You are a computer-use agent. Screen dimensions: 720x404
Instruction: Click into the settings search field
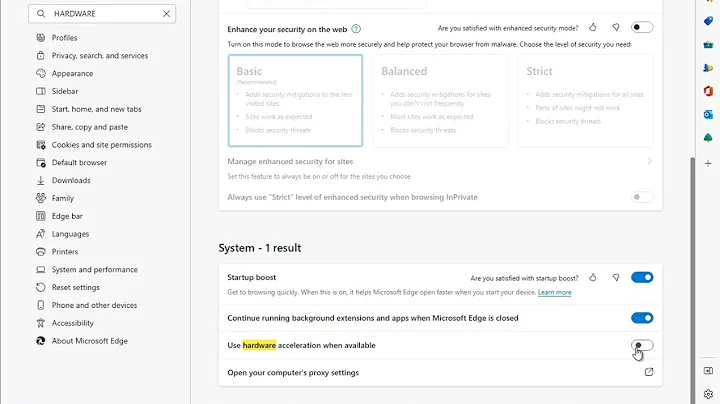pyautogui.click(x=102, y=14)
